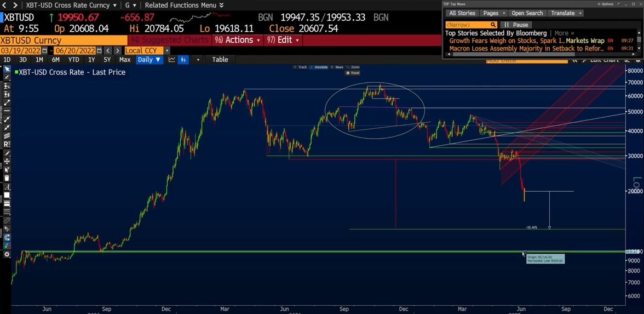Click the end date field 06/20/2022

tap(74, 50)
